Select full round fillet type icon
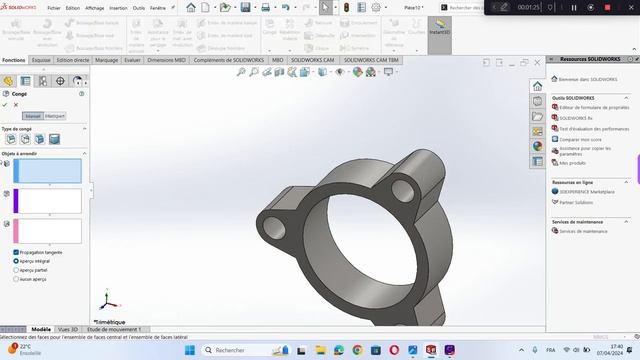The width and height of the screenshot is (640, 360). click(x=54, y=139)
